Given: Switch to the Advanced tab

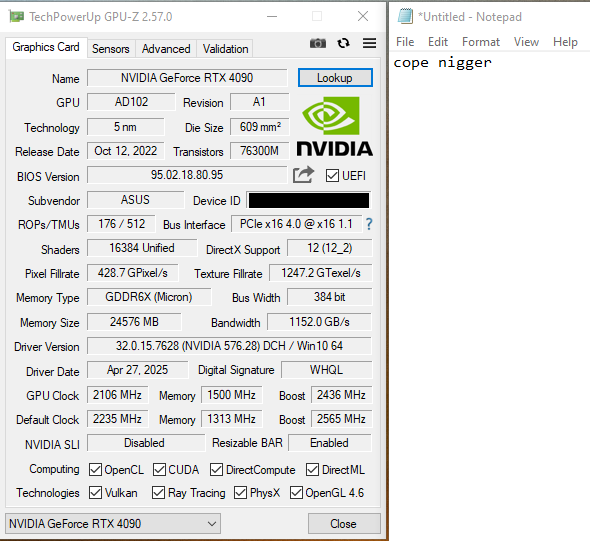Looking at the screenshot, I should (166, 49).
